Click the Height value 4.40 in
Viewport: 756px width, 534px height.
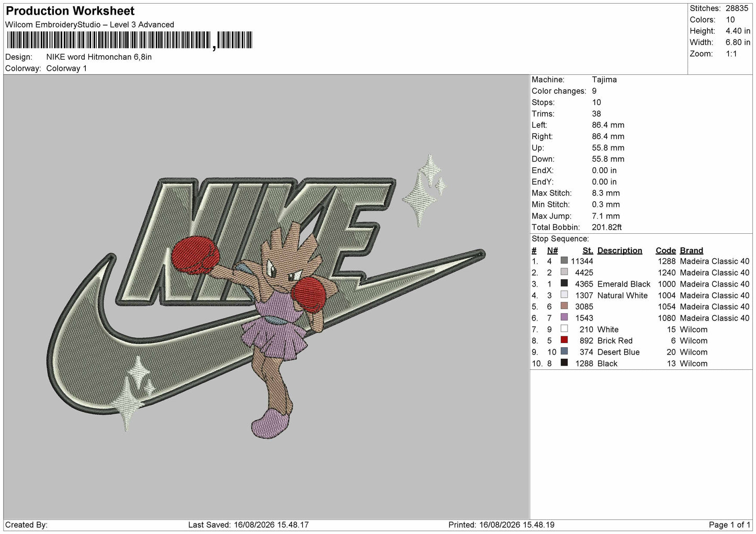click(738, 31)
